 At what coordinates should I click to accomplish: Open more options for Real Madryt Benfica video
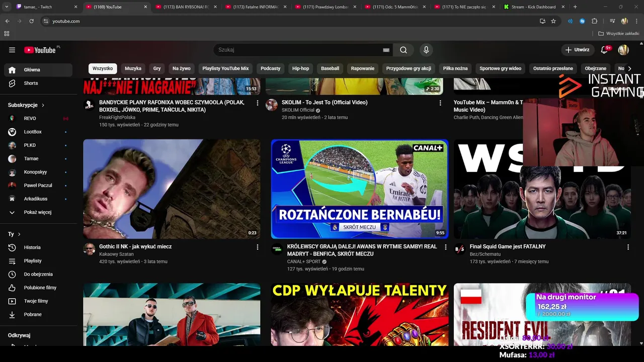coord(445,247)
